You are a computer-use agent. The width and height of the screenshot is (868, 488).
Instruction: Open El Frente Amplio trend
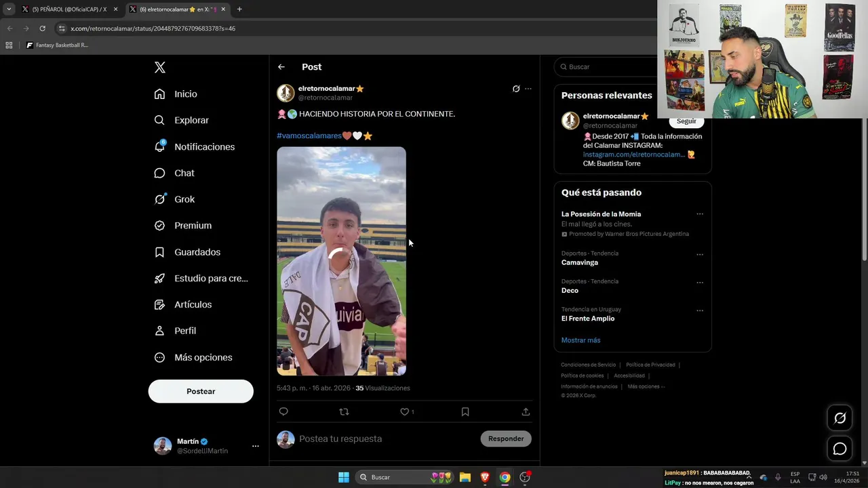[x=588, y=319]
